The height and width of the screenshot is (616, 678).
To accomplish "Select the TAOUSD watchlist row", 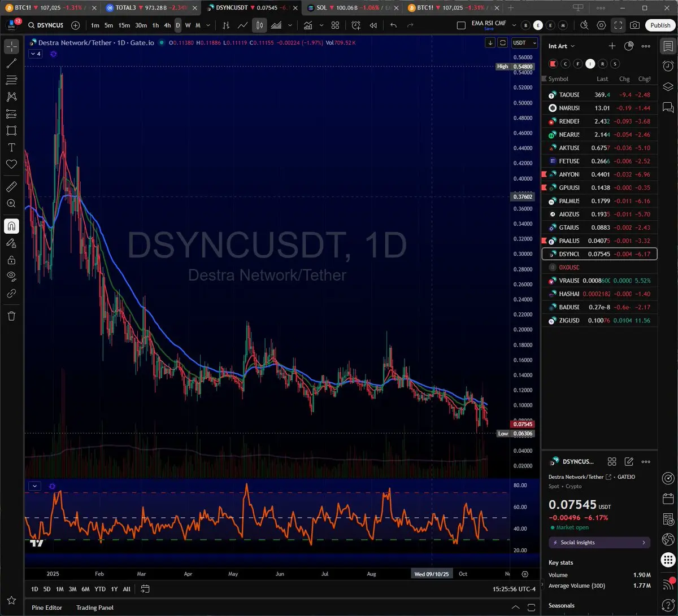I will tap(599, 95).
